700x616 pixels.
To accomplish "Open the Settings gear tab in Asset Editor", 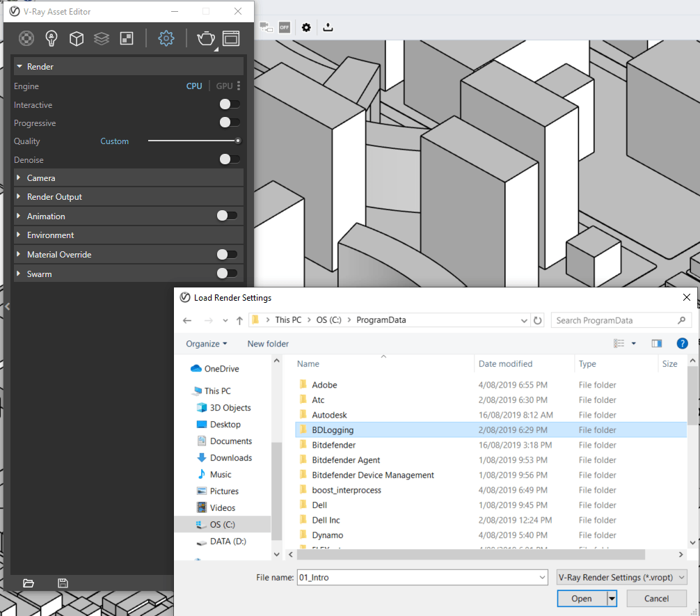I will 166,38.
